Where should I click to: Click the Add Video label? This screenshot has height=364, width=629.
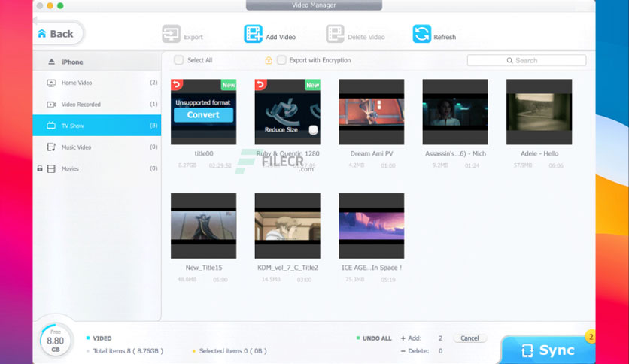click(x=281, y=37)
